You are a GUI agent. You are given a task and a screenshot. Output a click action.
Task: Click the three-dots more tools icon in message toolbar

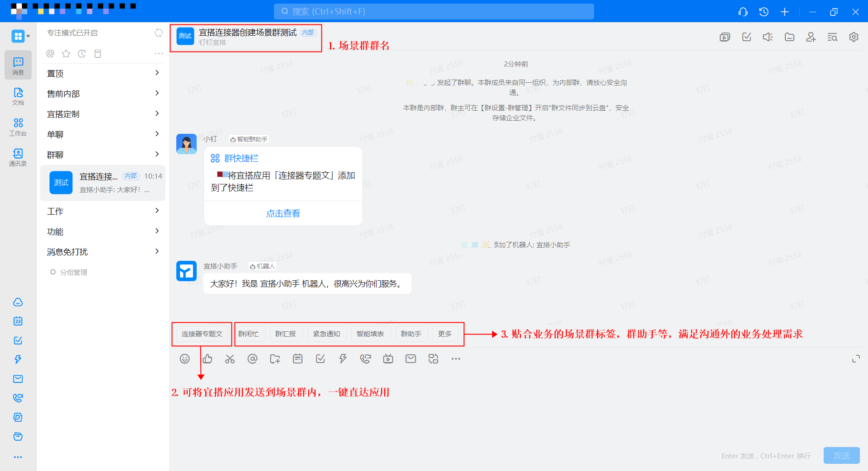(456, 359)
